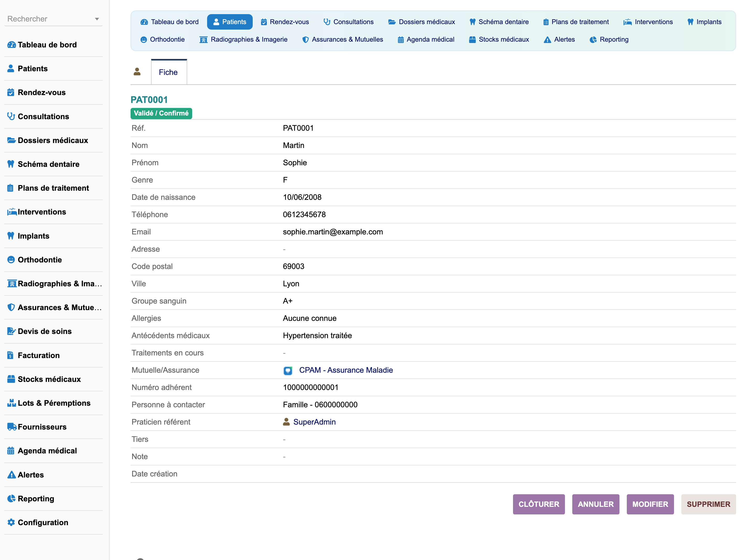
Task: Open Implants from the top menu
Action: coord(704,22)
